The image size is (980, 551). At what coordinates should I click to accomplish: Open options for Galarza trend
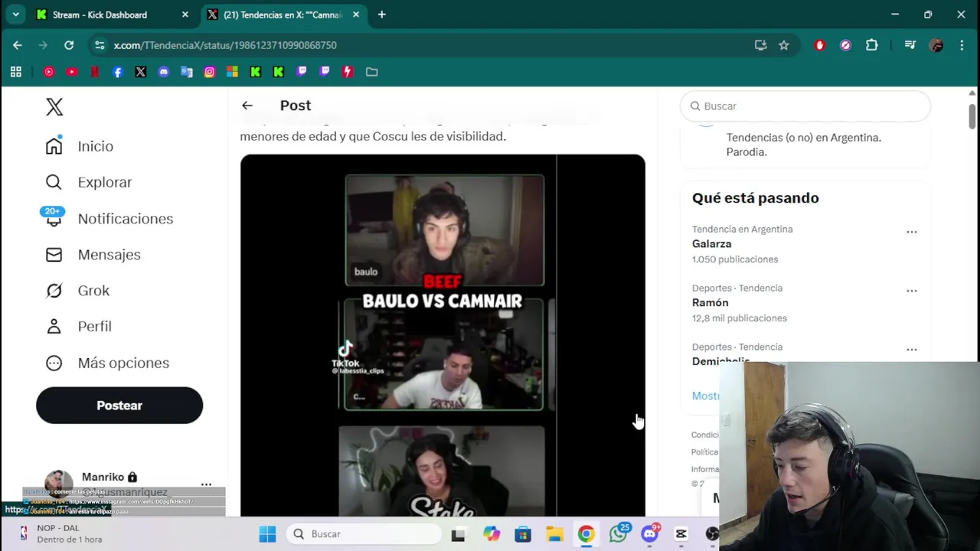[x=911, y=232]
